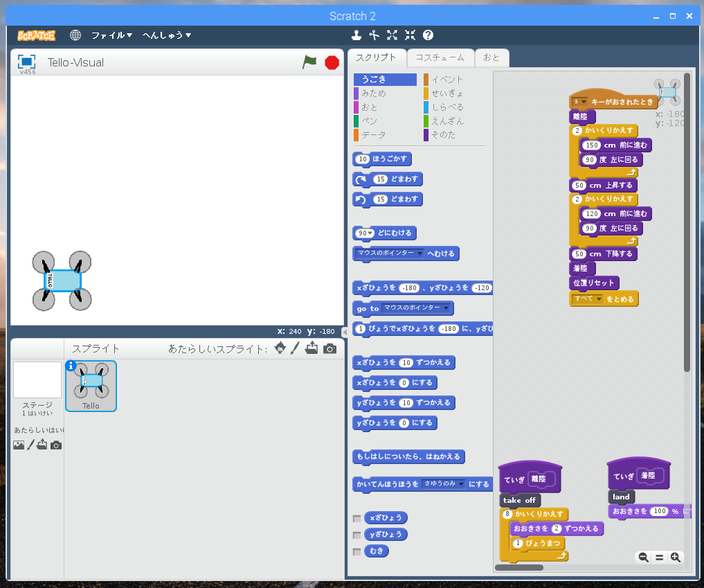Paint a new sprite with brush icon
This screenshot has height=588, width=704.
pos(295,348)
